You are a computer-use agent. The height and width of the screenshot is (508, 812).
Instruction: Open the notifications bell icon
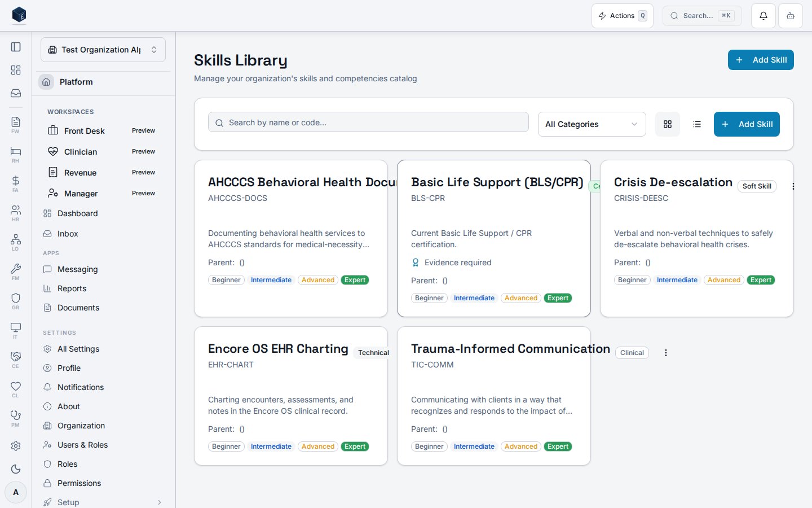(x=764, y=16)
